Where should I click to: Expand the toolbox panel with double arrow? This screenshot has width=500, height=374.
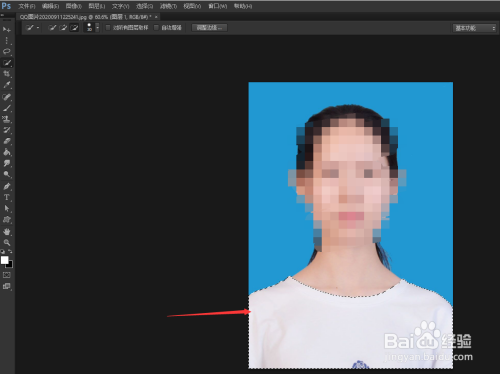(3, 15)
